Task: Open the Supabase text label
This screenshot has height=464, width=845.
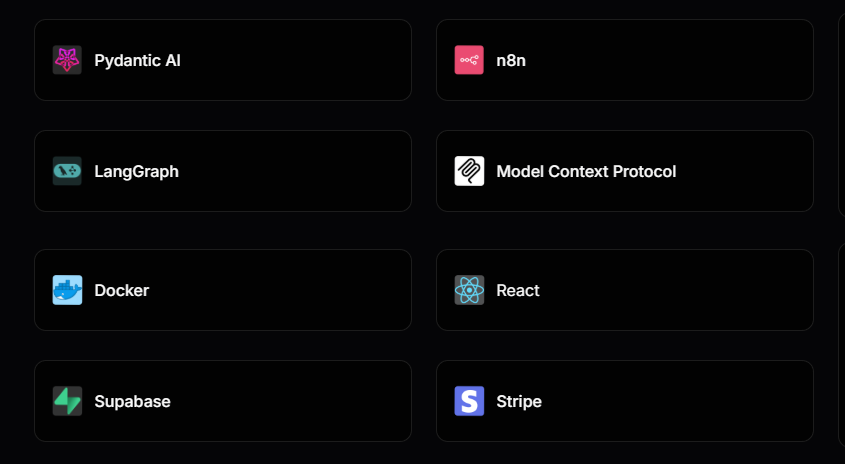Action: click(132, 401)
